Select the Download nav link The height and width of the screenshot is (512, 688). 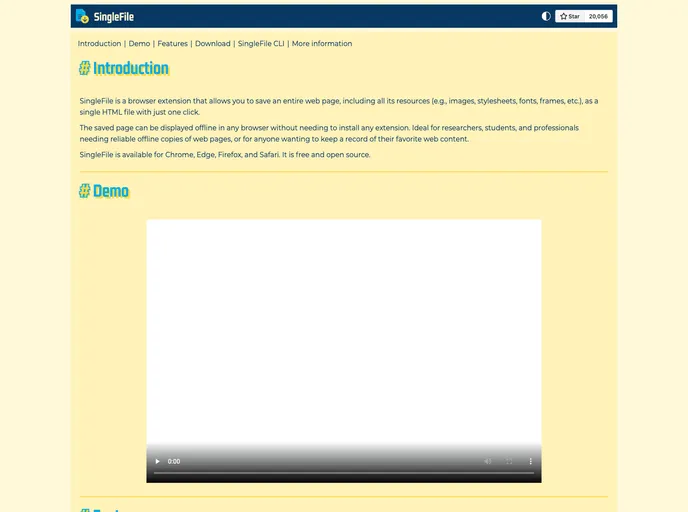click(212, 43)
